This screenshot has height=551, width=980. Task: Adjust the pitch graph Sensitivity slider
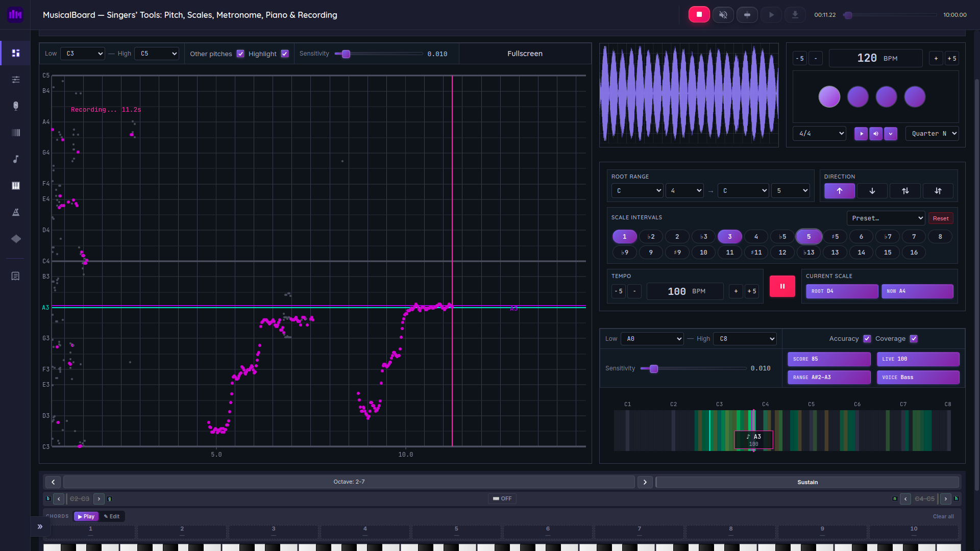tap(378, 54)
